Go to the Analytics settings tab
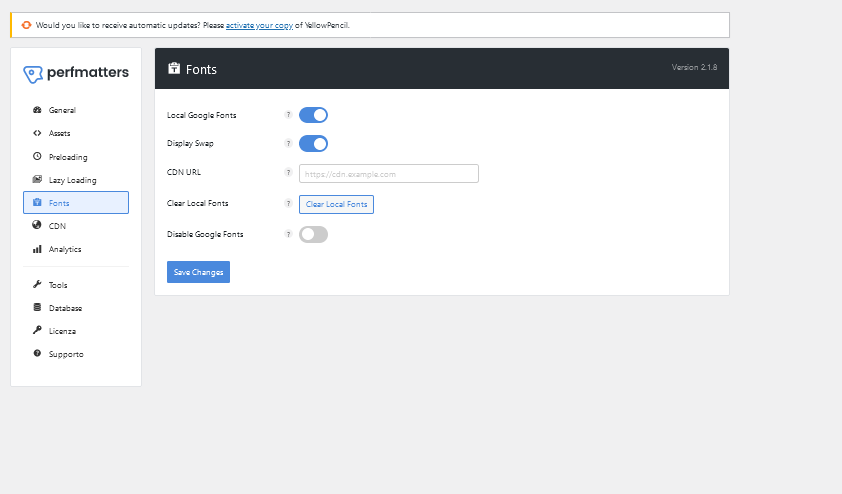 tap(76, 249)
